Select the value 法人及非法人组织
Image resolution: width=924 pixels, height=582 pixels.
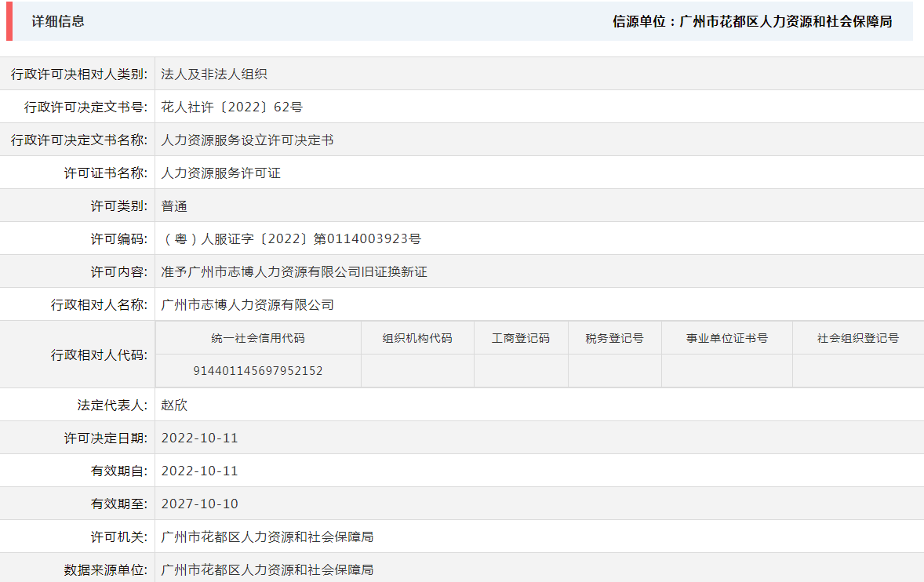click(x=214, y=75)
